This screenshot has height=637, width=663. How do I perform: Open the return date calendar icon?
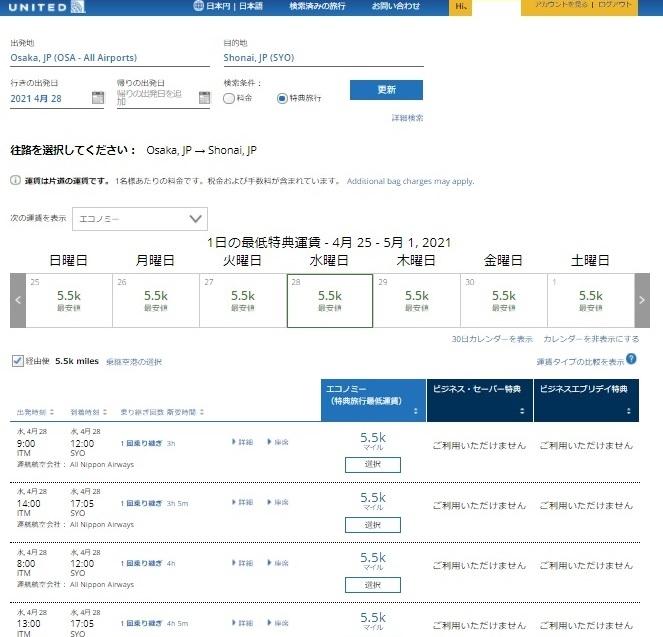(x=204, y=97)
